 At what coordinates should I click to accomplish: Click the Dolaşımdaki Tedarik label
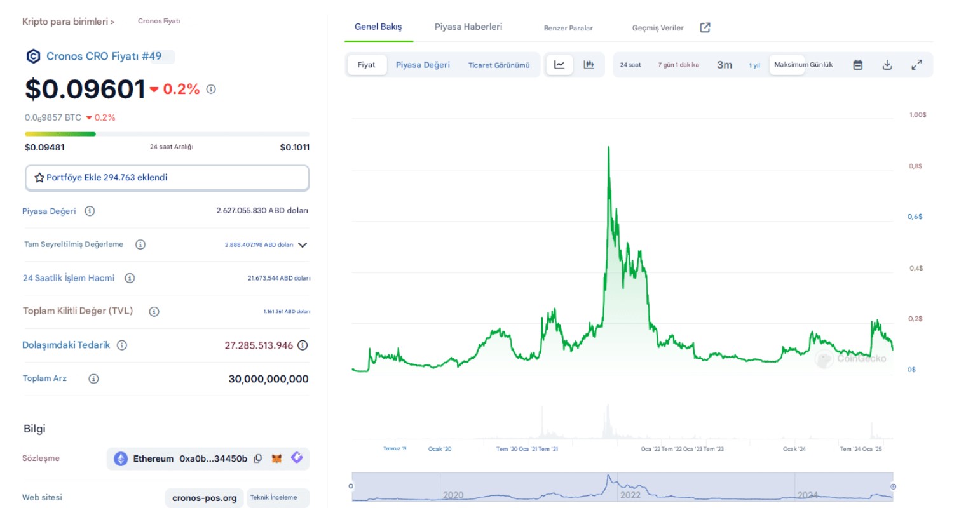[x=66, y=345]
